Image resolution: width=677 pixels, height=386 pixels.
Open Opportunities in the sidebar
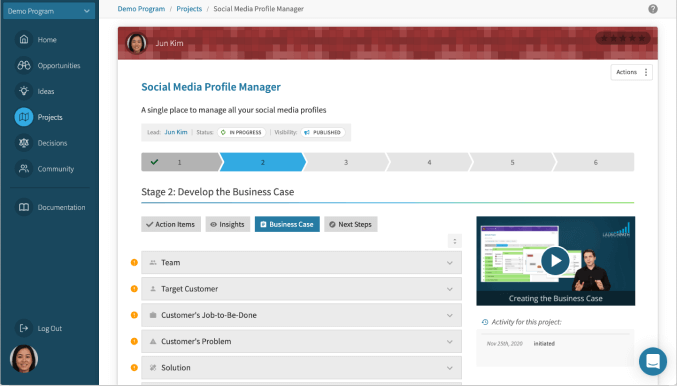59,66
